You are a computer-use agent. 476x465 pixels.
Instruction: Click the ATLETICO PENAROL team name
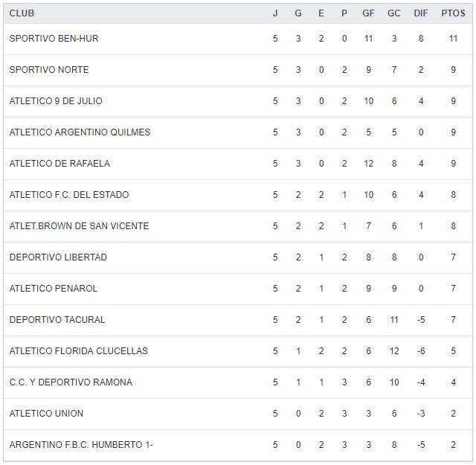(54, 289)
